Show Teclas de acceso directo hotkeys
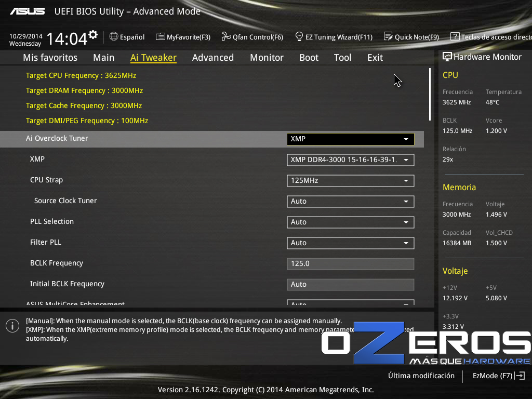Image resolution: width=532 pixels, height=399 pixels. (x=491, y=37)
